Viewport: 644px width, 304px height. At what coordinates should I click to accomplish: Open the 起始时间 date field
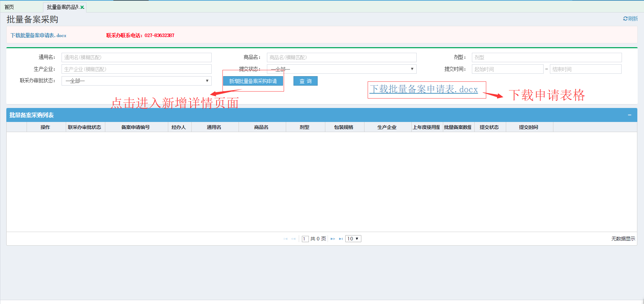pos(507,69)
